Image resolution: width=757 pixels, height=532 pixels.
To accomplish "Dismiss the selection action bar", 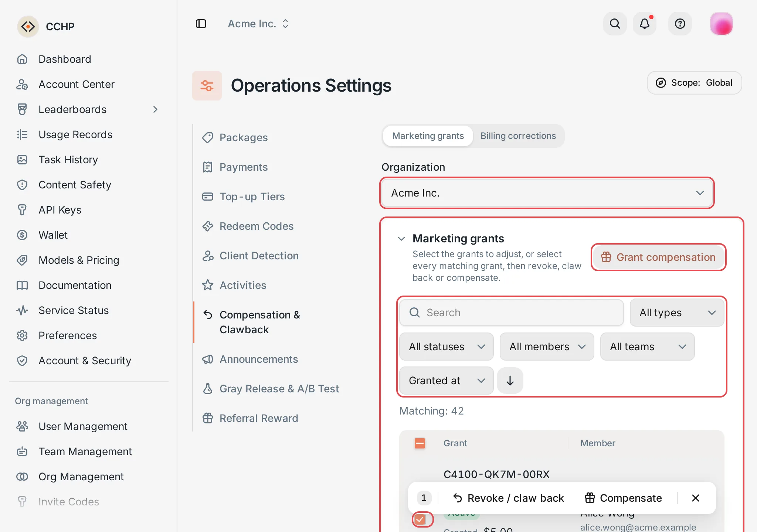I will 696,498.
